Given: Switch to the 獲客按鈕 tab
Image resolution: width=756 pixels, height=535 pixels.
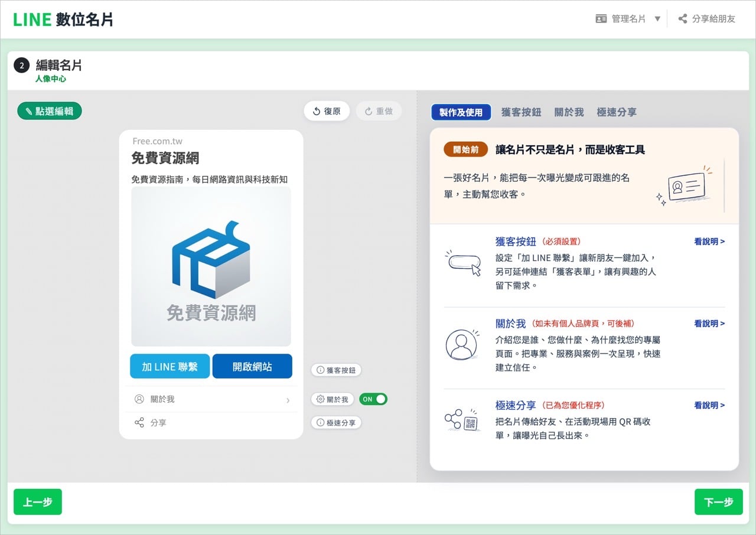Looking at the screenshot, I should pos(521,112).
